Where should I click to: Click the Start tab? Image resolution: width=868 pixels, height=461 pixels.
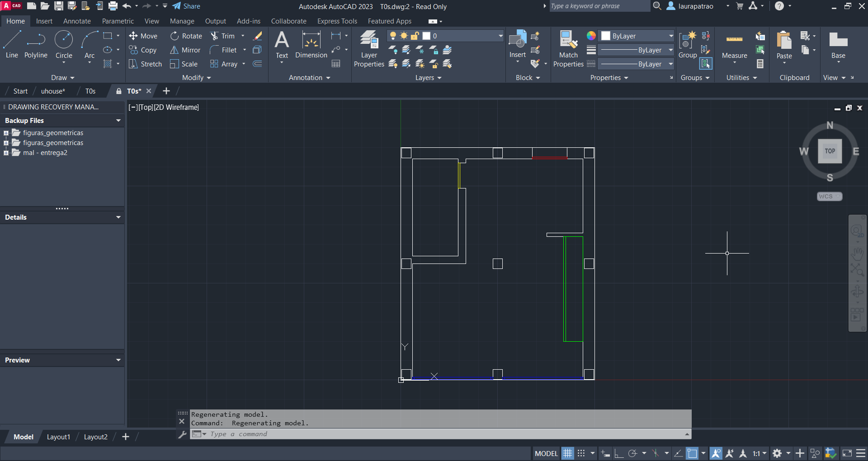click(20, 91)
